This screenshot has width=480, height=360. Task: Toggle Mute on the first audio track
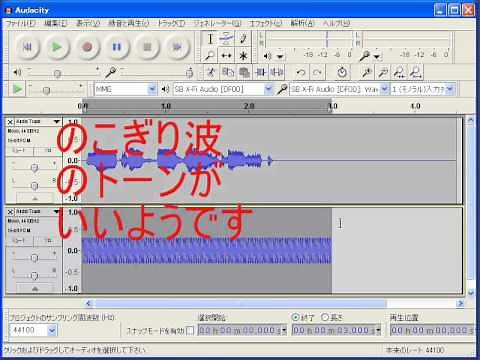19,151
